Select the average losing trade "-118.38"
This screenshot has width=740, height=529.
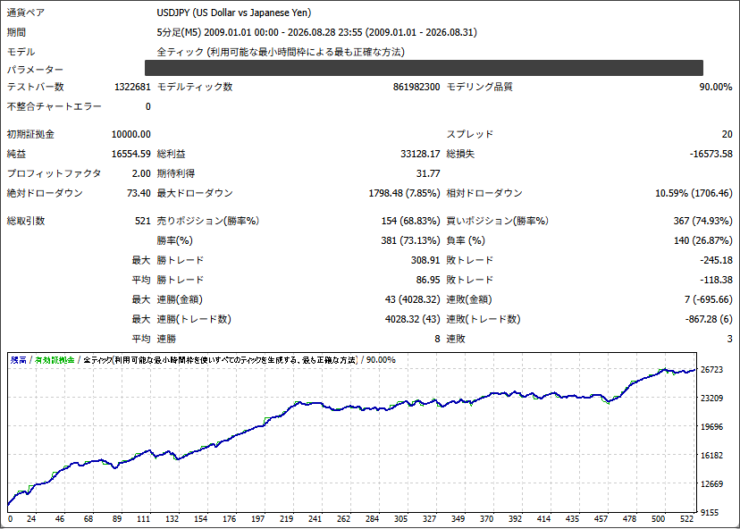coord(716,280)
